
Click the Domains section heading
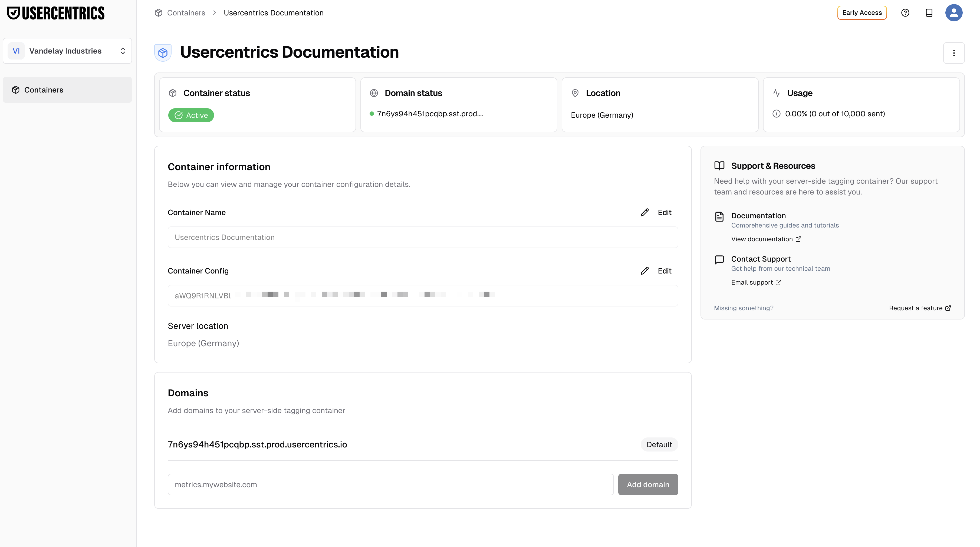point(188,393)
